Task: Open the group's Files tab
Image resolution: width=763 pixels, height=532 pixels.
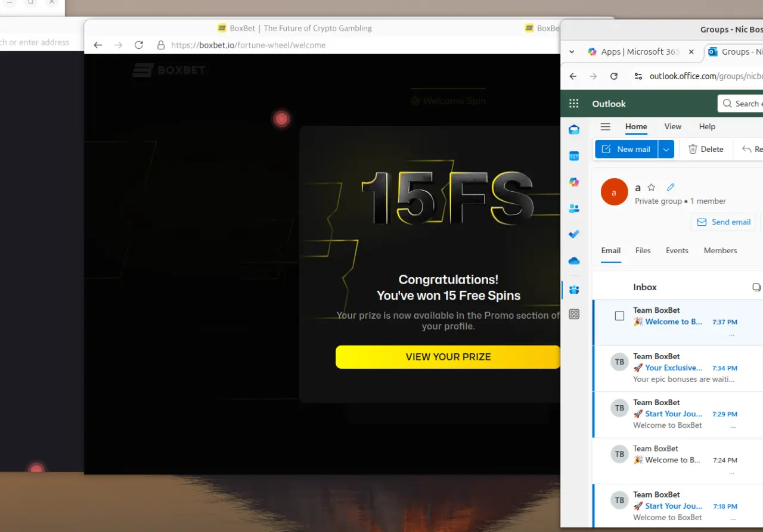Action: point(643,251)
